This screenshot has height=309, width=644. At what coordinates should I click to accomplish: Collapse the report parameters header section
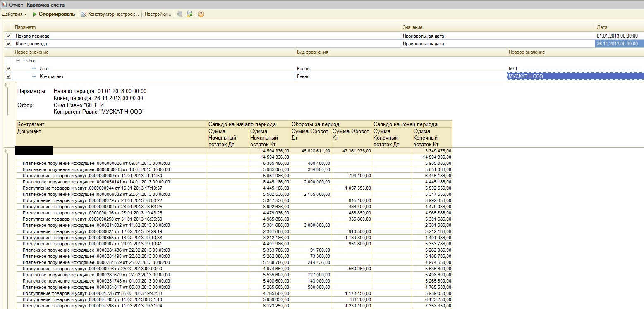(x=7, y=85)
